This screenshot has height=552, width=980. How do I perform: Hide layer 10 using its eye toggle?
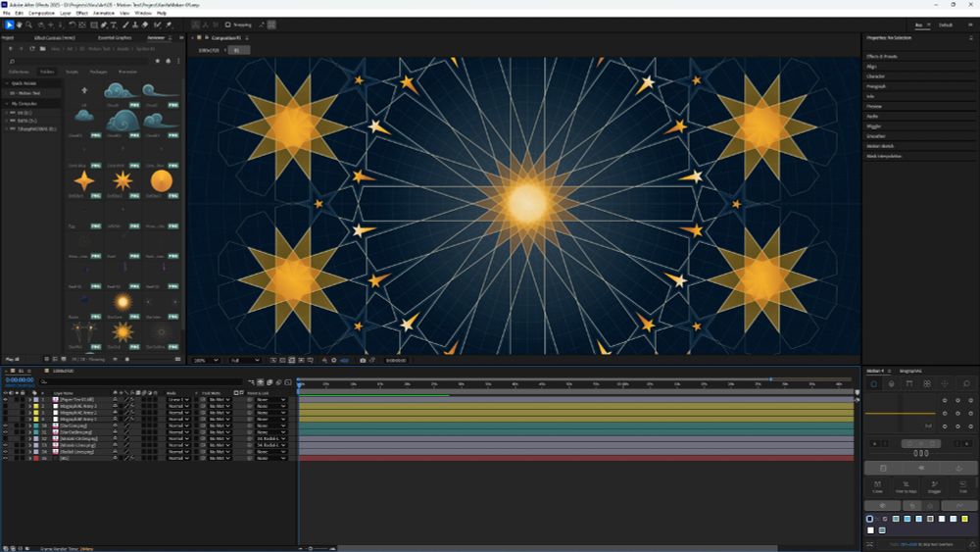[x=6, y=426]
